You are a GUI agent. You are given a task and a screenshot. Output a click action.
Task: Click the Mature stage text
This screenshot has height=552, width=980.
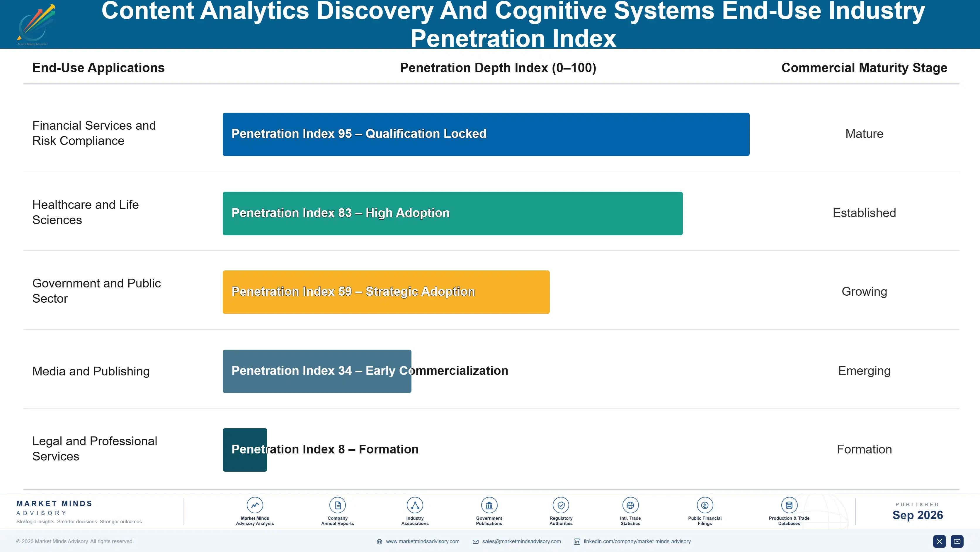point(864,134)
